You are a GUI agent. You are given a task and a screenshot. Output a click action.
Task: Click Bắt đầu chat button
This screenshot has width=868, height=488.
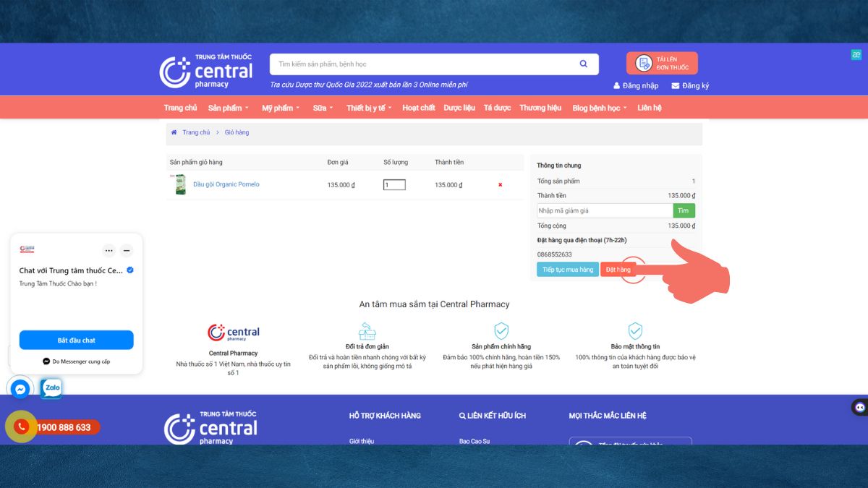coord(77,340)
